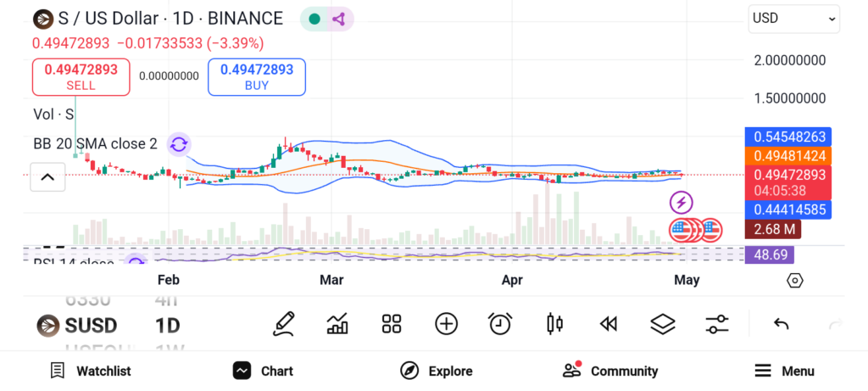Change chart type via candlestick icon
868x391 pixels.
point(555,323)
